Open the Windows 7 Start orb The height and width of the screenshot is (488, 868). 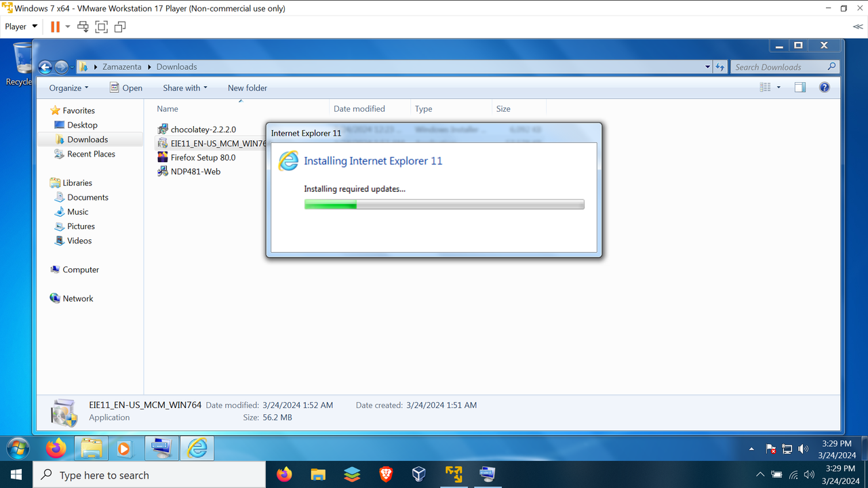[x=18, y=448]
